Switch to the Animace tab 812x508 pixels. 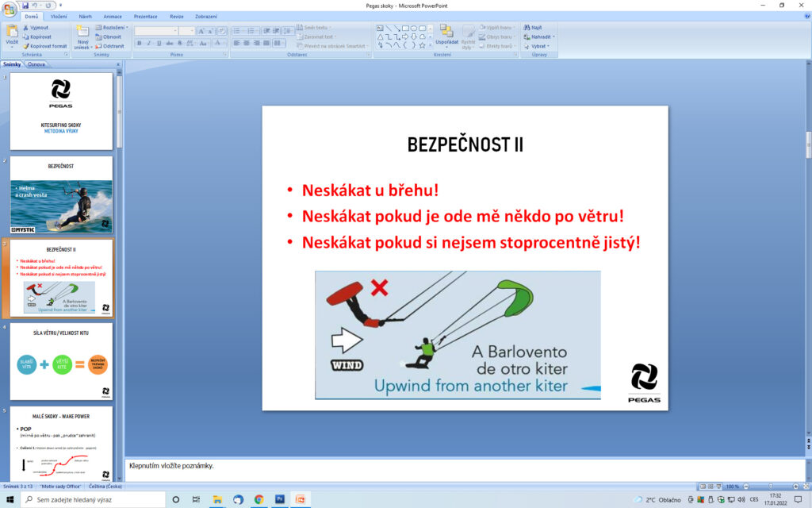click(113, 17)
